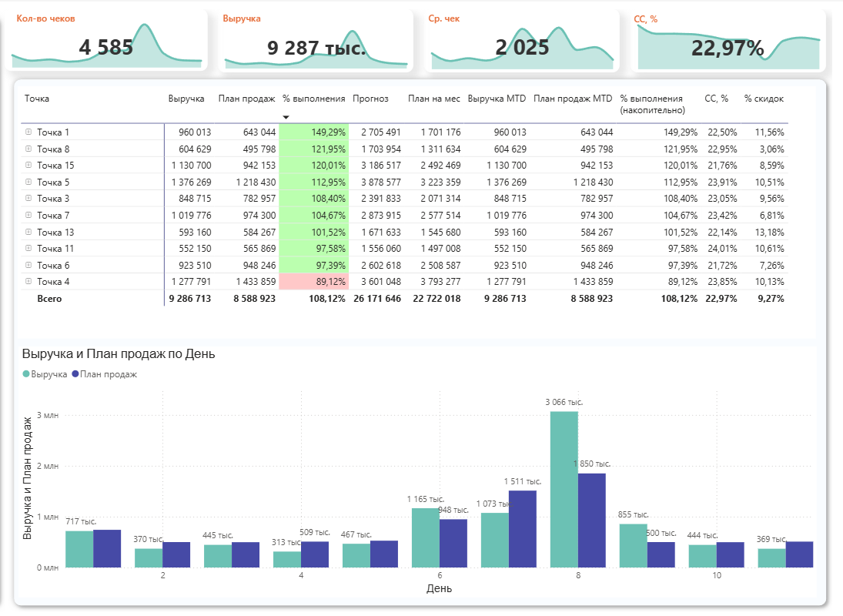Expand the Точка 1 row

[28, 132]
